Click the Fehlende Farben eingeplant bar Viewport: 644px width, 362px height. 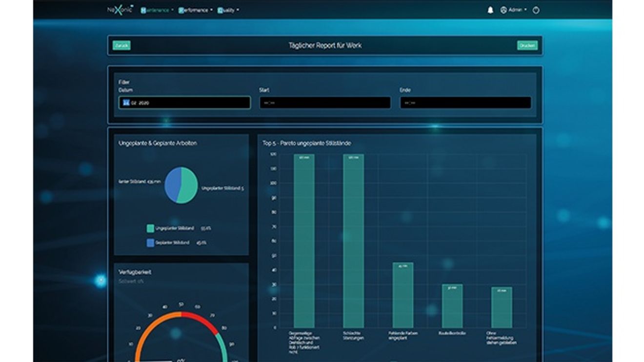tap(403, 295)
